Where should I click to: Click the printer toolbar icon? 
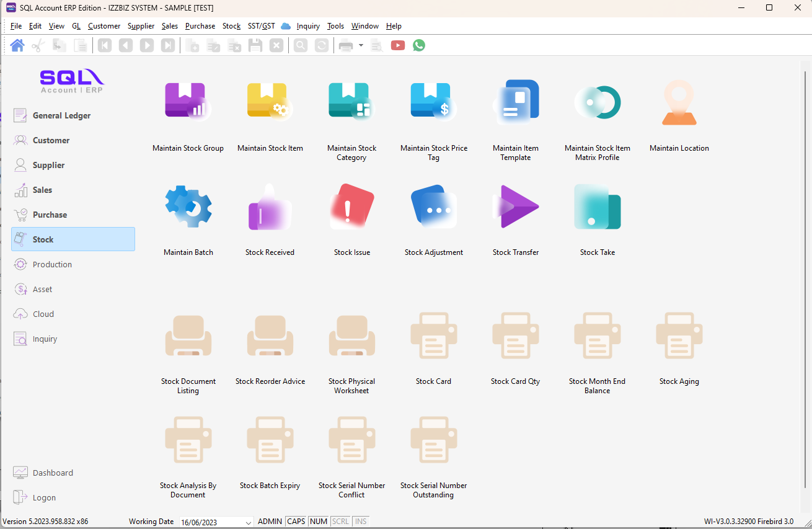346,45
